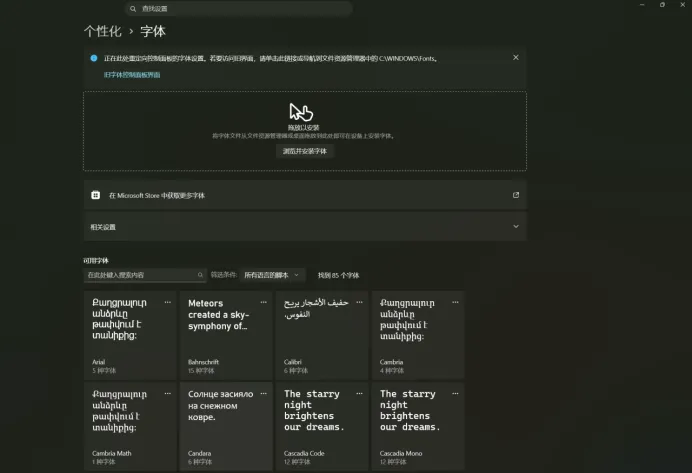This screenshot has width=692, height=473.
Task: Open more options for Cambria Math card
Action: pos(168,394)
